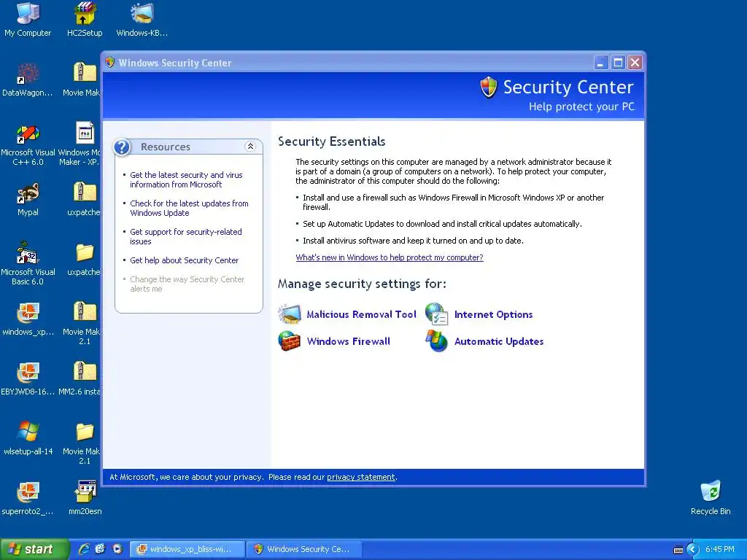Collapse the Resources panel
This screenshot has height=560, width=747.
coord(251,147)
